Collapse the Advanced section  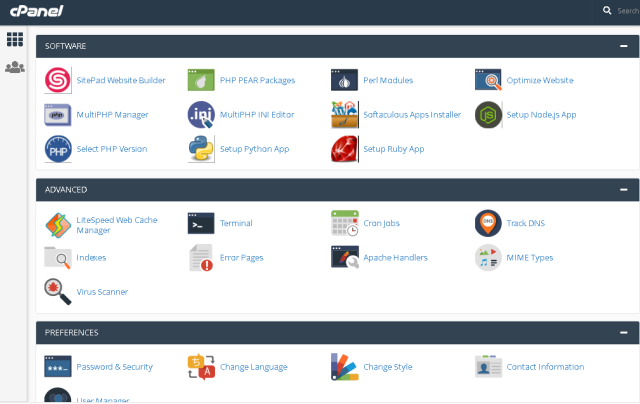click(x=623, y=189)
